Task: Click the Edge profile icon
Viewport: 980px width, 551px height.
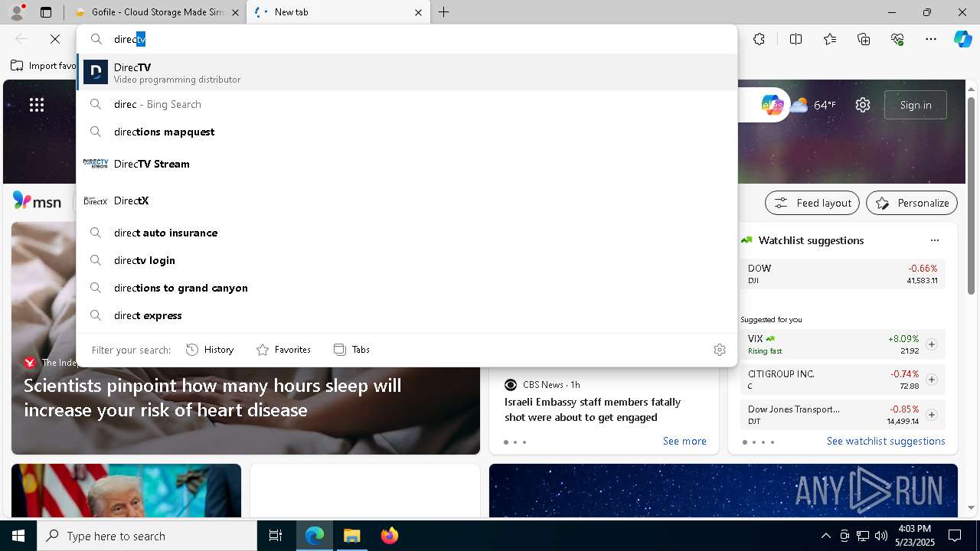Action: pyautogui.click(x=17, y=12)
